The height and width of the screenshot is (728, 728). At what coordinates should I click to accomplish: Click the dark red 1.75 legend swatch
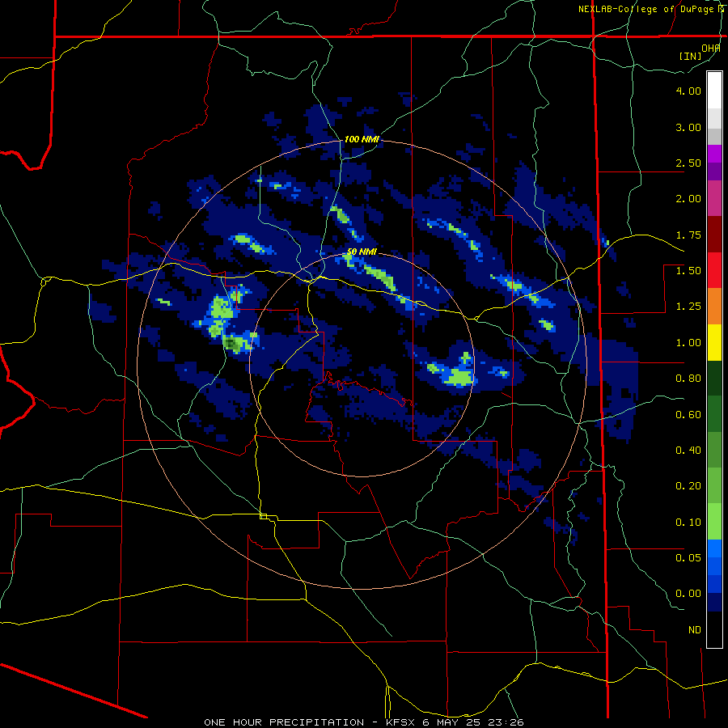[x=714, y=235]
